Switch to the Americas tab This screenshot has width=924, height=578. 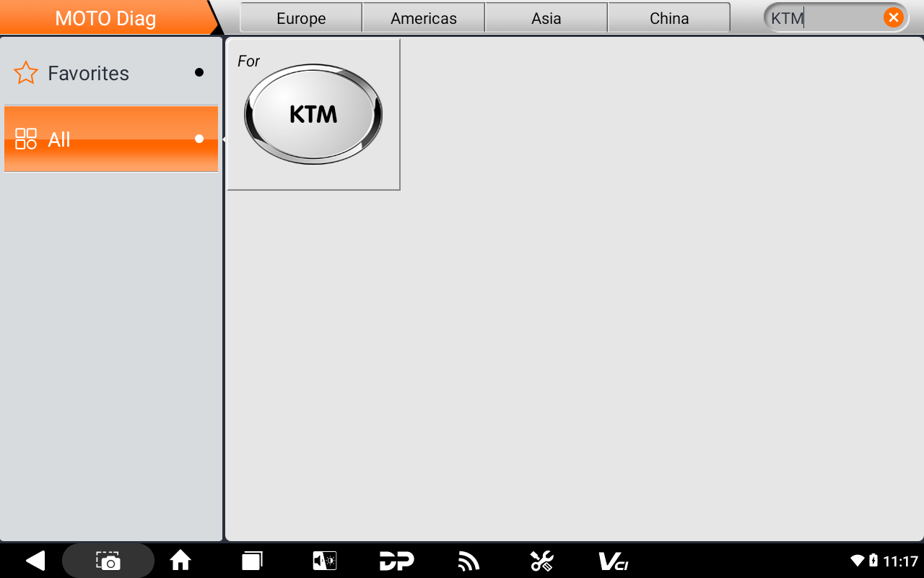(x=424, y=18)
